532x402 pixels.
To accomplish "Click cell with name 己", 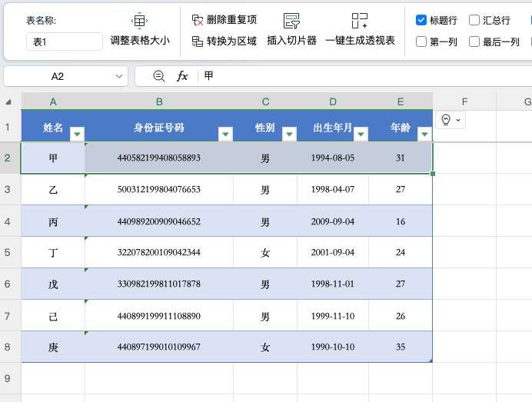I will [x=53, y=316].
